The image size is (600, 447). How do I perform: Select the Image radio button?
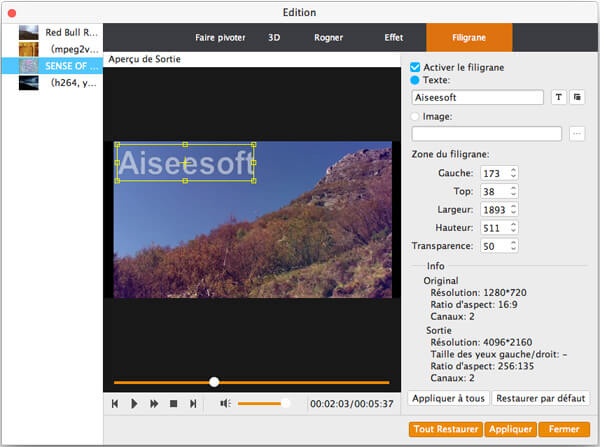416,116
